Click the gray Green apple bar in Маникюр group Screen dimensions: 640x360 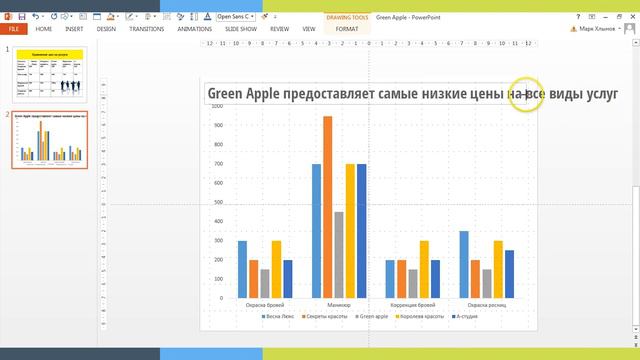click(x=339, y=255)
